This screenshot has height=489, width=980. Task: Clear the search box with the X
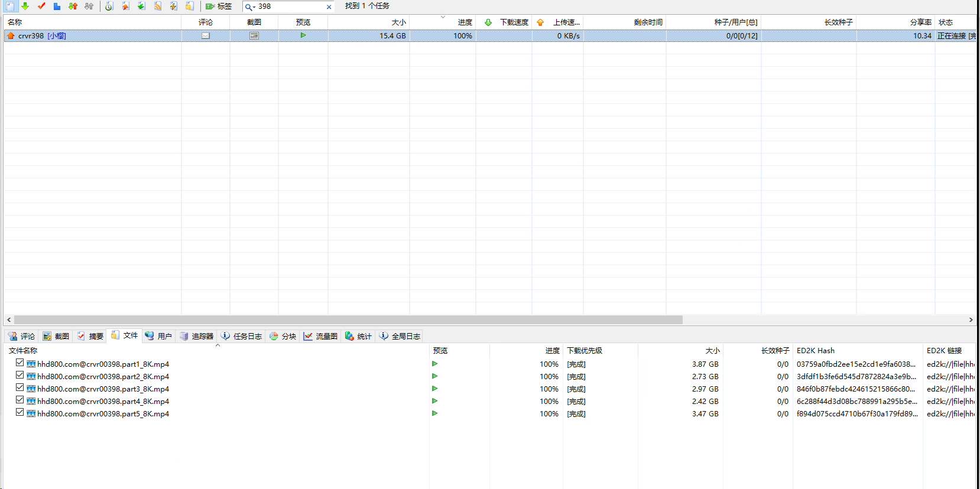pos(329,7)
